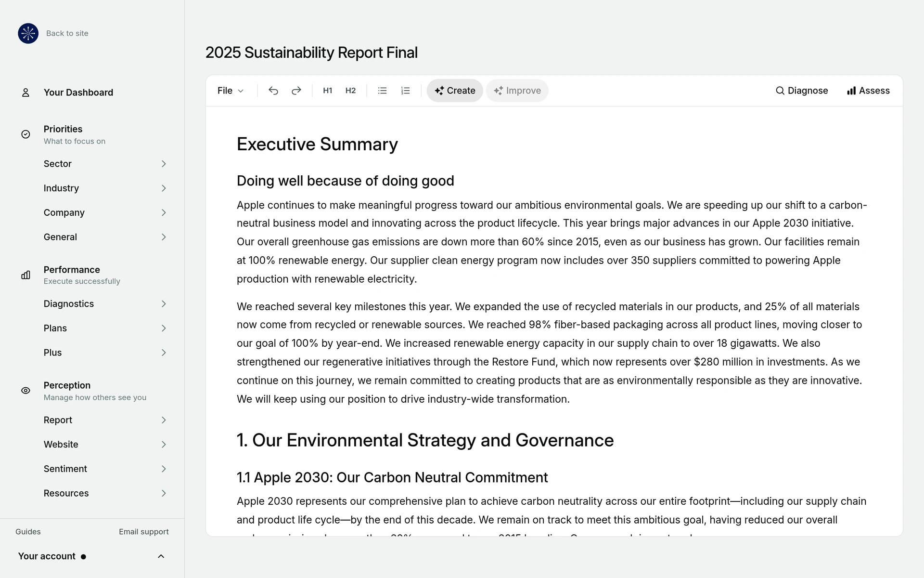Click the app logo icon
924x578 pixels.
pos(28,33)
